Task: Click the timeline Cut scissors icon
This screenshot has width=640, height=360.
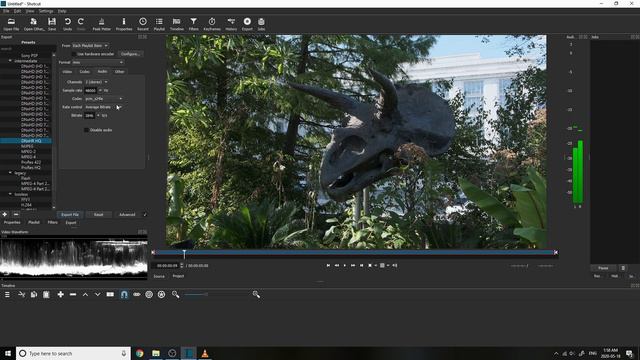Action: click(22, 294)
